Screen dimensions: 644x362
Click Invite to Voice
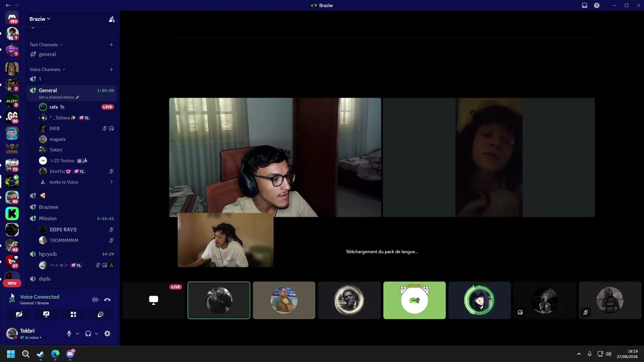pos(63,182)
